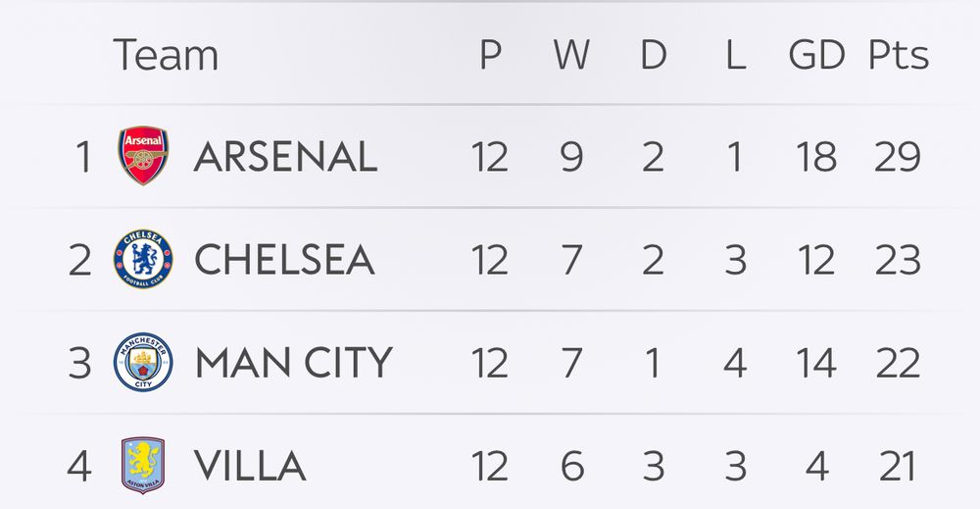Click the L column header
The width and height of the screenshot is (980, 509).
point(735,55)
